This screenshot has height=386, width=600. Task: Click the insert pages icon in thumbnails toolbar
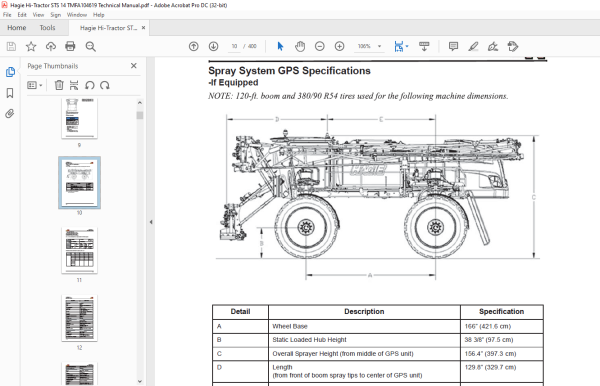[74, 85]
